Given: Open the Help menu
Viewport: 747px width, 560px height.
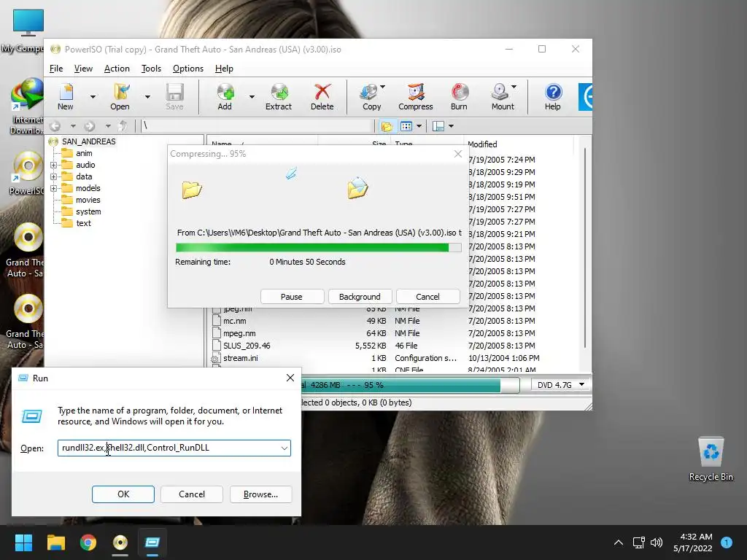Looking at the screenshot, I should click(224, 69).
